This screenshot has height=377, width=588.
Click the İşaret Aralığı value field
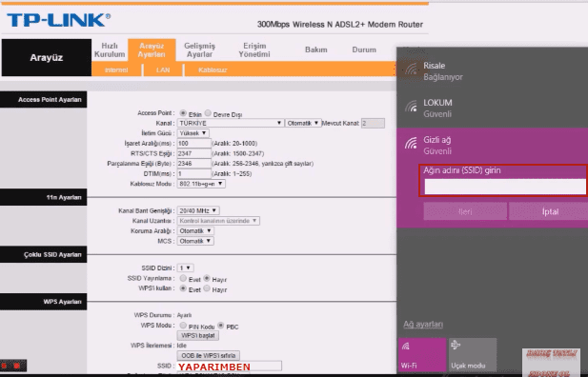coord(193,143)
